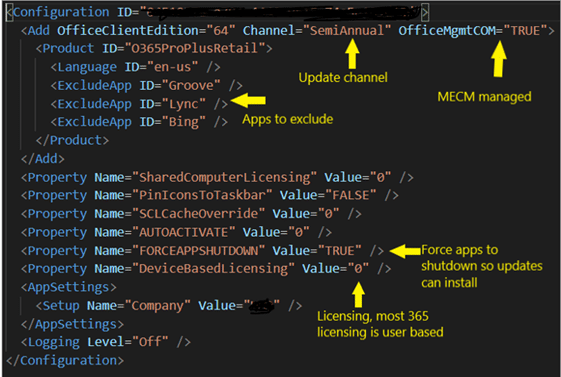
Task: Click the Setup tag name
Action: [x=61, y=306]
